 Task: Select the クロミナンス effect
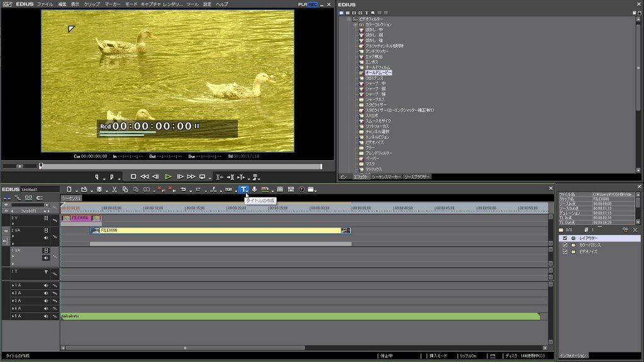point(374,78)
